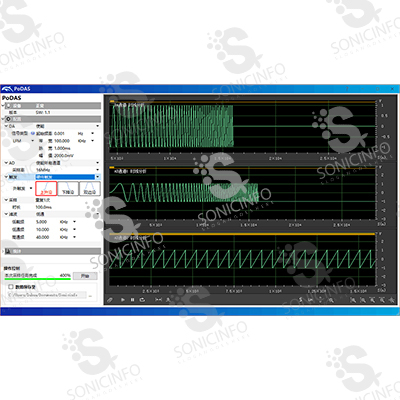Click the top chirp waveform chart

click(243, 127)
